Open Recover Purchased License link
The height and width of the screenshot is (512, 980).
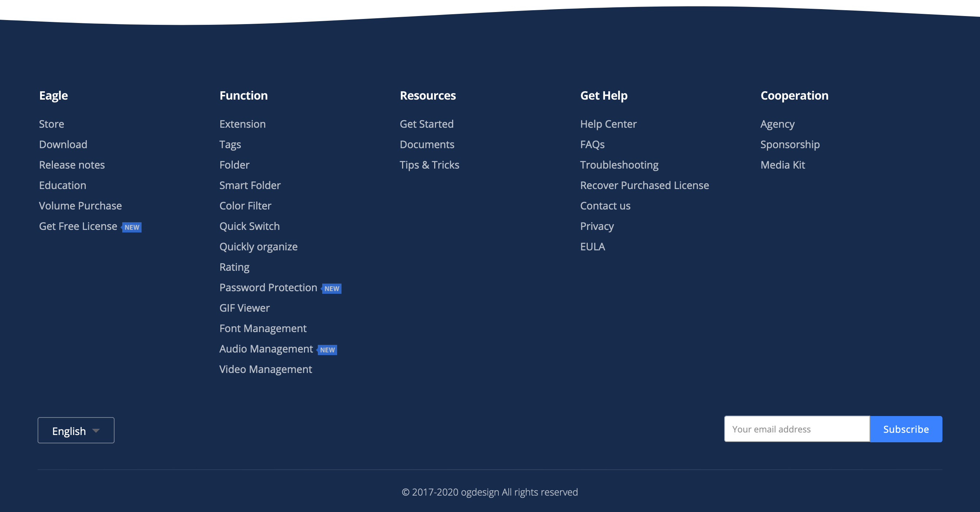point(644,185)
